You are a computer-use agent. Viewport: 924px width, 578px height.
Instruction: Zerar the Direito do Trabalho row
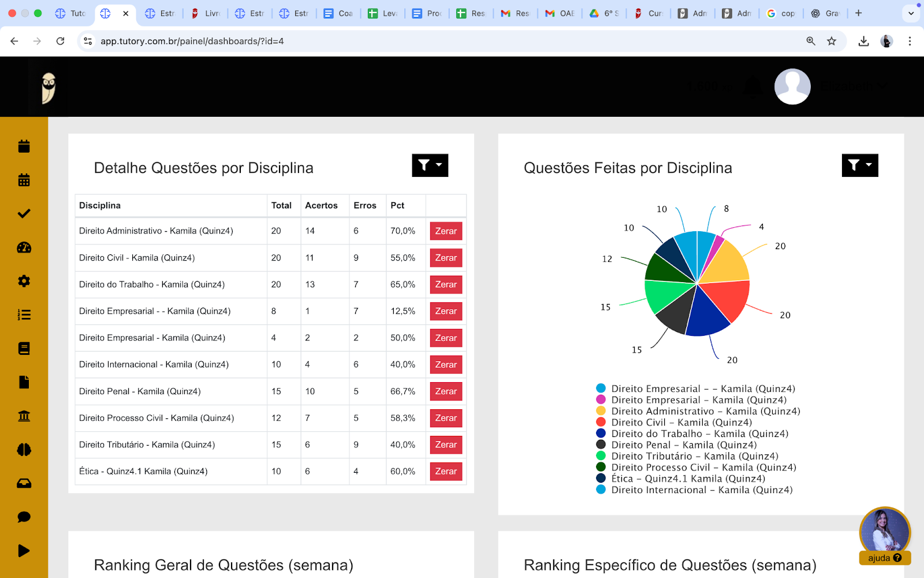pyautogui.click(x=446, y=284)
